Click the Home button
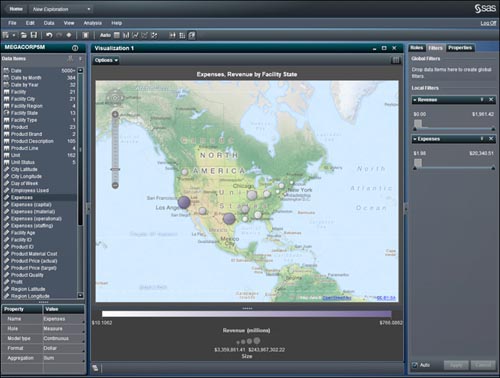Screen dimensions: 500x378 (x=16, y=9)
